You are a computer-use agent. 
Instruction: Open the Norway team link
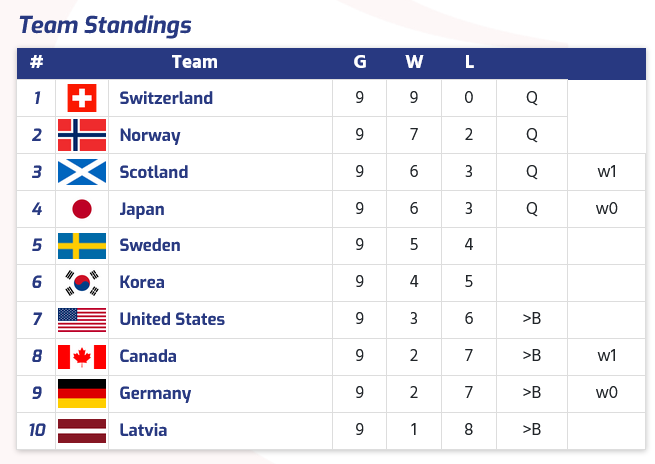148,135
